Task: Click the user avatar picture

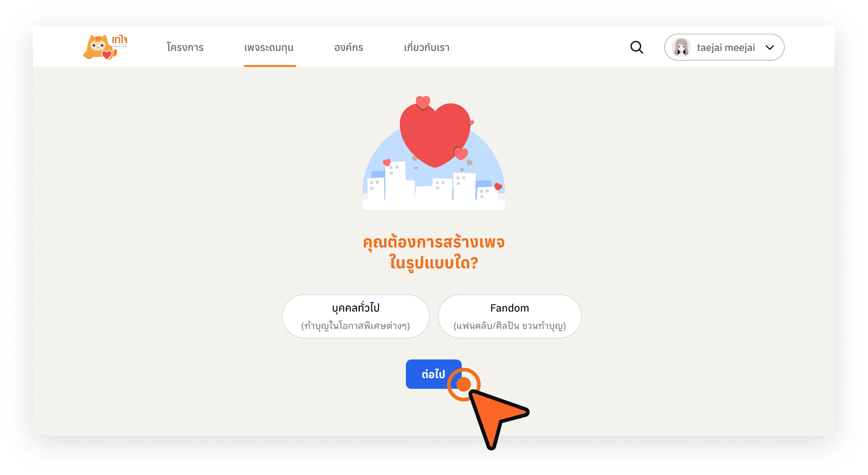Action: pos(681,47)
